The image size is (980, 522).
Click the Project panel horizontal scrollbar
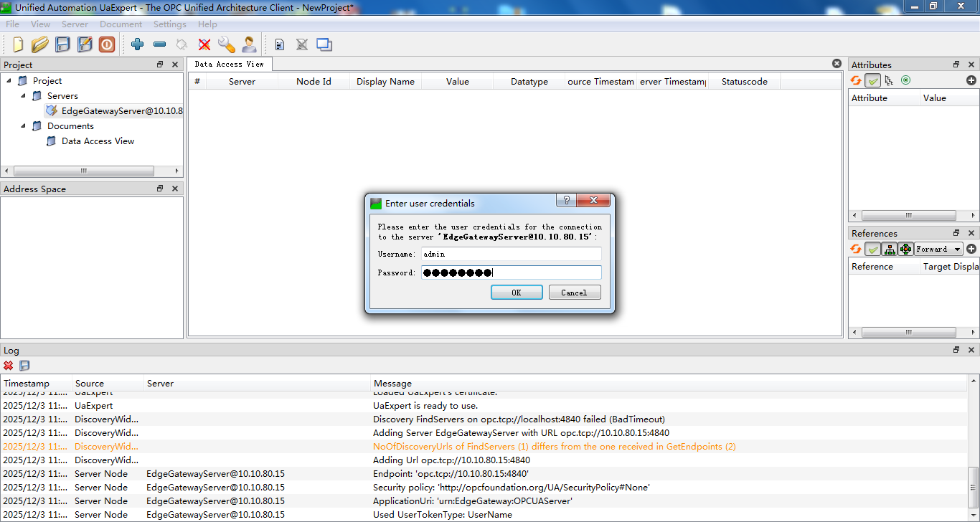click(x=84, y=171)
